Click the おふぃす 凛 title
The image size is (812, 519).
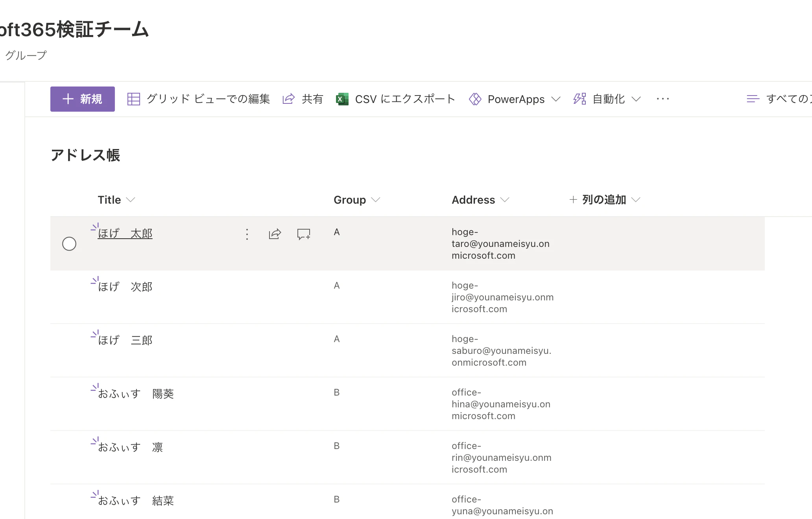[x=130, y=447]
